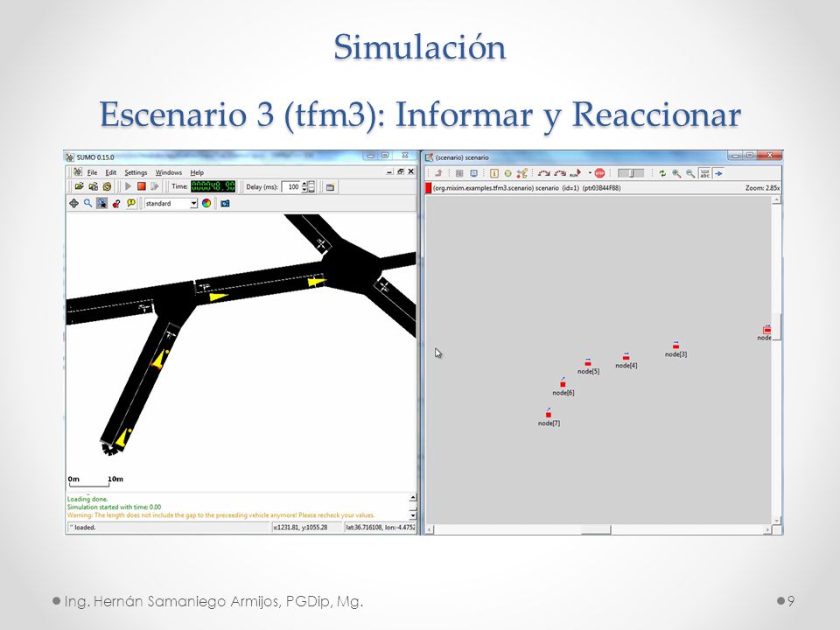Image resolution: width=840 pixels, height=630 pixels.
Task: Decrease delay with the down stepper arrow
Action: click(x=304, y=190)
